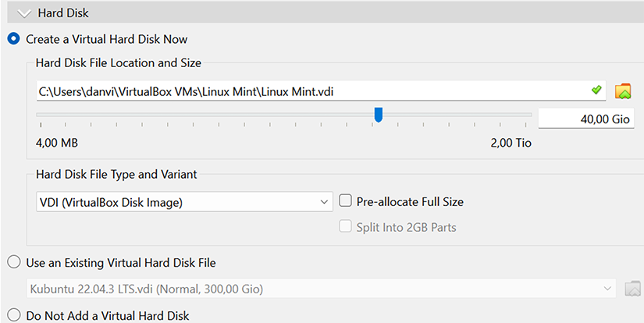The height and width of the screenshot is (323, 644).
Task: Click the 2,00 Tio maximum size label
Action: point(511,144)
